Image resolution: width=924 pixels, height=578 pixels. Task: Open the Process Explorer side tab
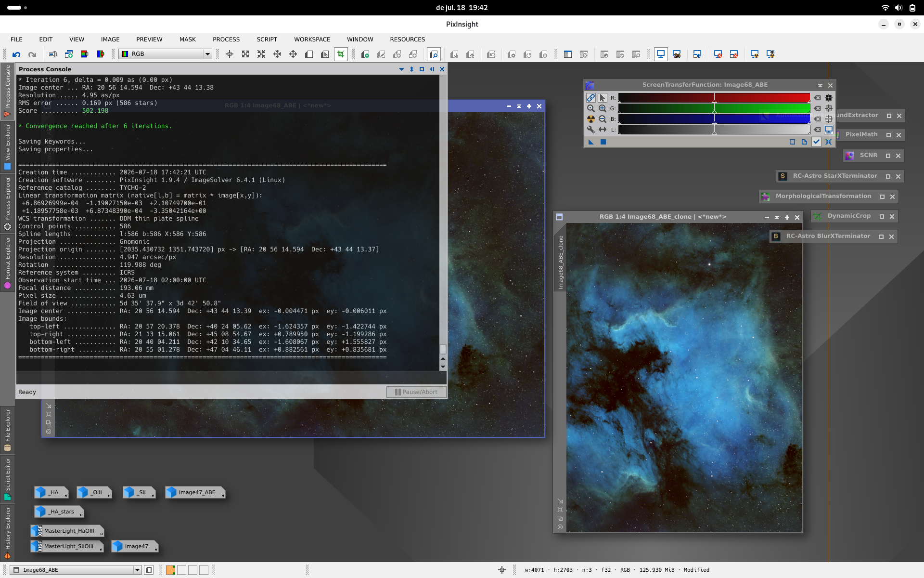(7, 203)
